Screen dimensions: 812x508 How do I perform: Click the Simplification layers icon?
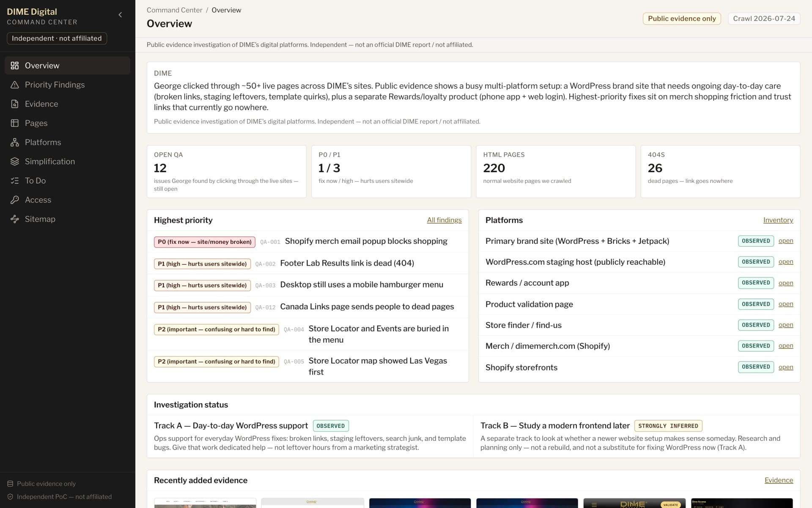[x=15, y=161]
